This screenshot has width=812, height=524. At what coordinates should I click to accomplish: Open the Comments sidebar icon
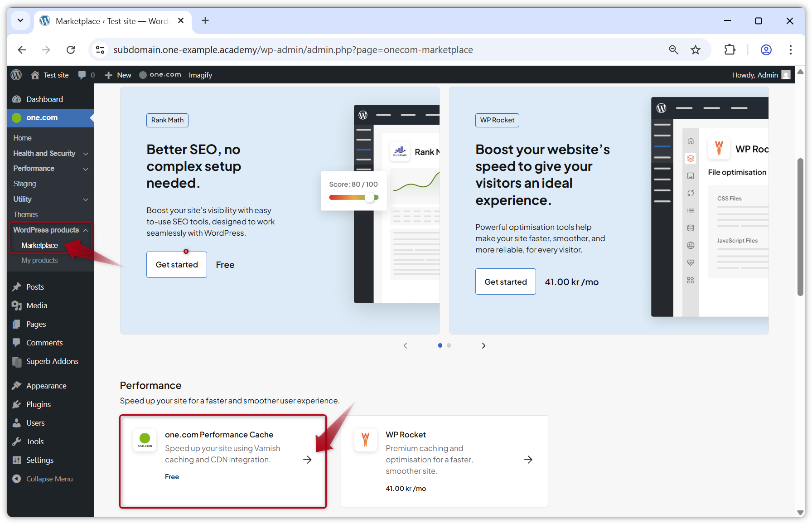[17, 342]
